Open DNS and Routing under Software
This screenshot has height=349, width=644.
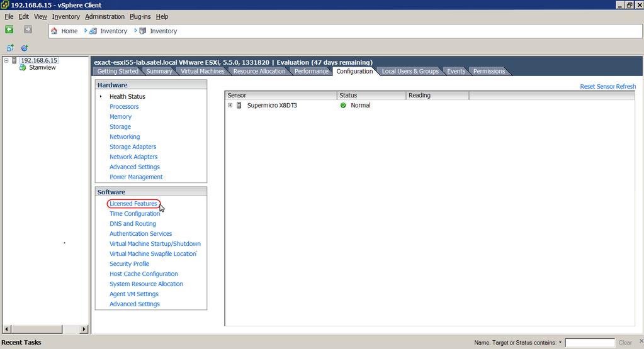point(133,223)
